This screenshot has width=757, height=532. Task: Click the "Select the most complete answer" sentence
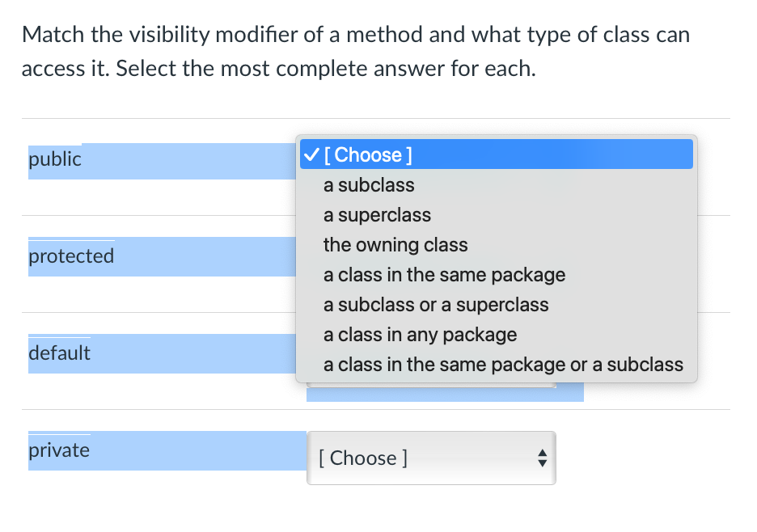coord(325,68)
